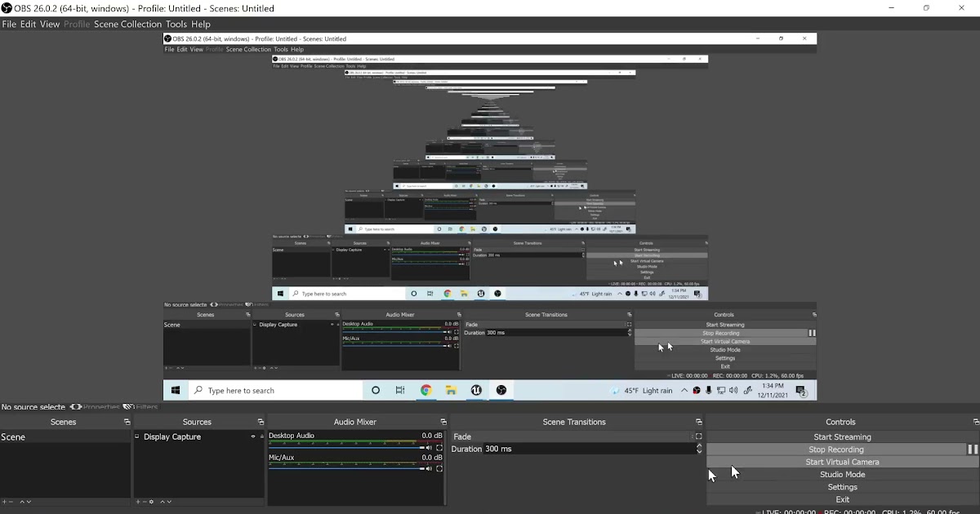Add a new source with plus icon
Image resolution: width=980 pixels, height=514 pixels.
coord(138,502)
